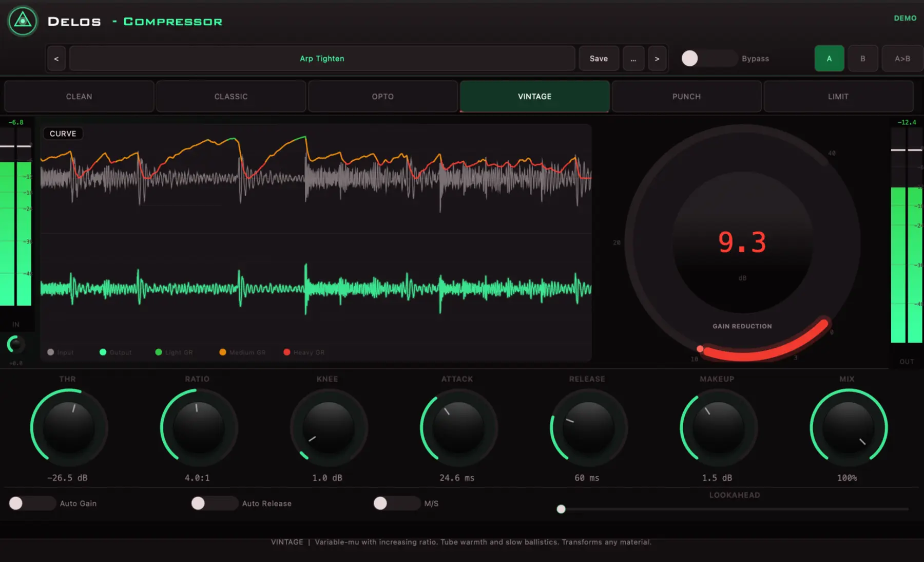Screen dimensions: 924x562
Task: Select the A comparison slot
Action: (x=829, y=59)
